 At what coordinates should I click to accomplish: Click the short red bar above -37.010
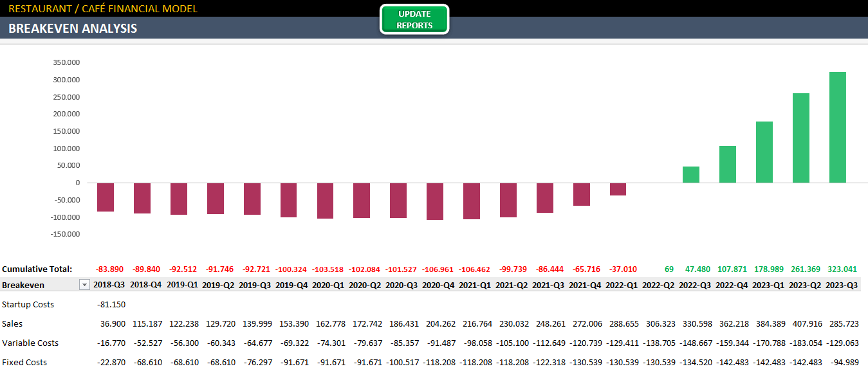pos(618,189)
